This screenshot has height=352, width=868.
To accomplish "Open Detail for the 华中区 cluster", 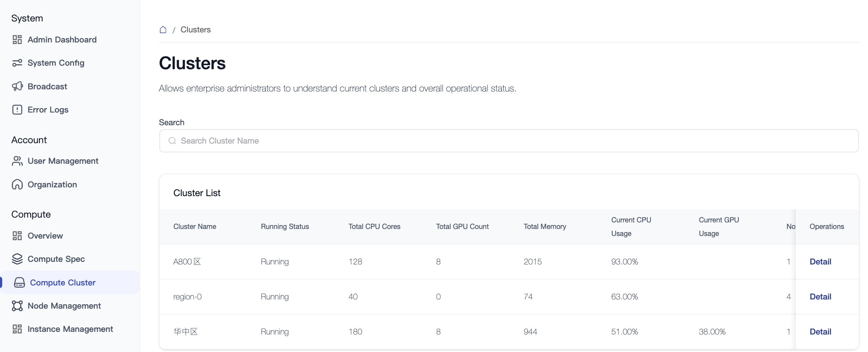I will tap(820, 332).
